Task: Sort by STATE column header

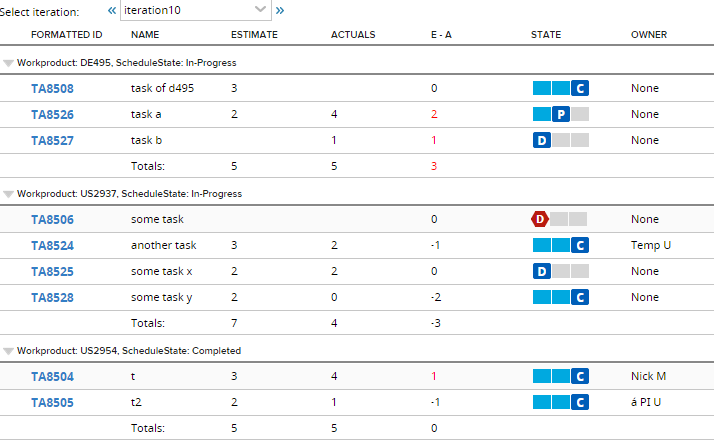Action: [546, 35]
